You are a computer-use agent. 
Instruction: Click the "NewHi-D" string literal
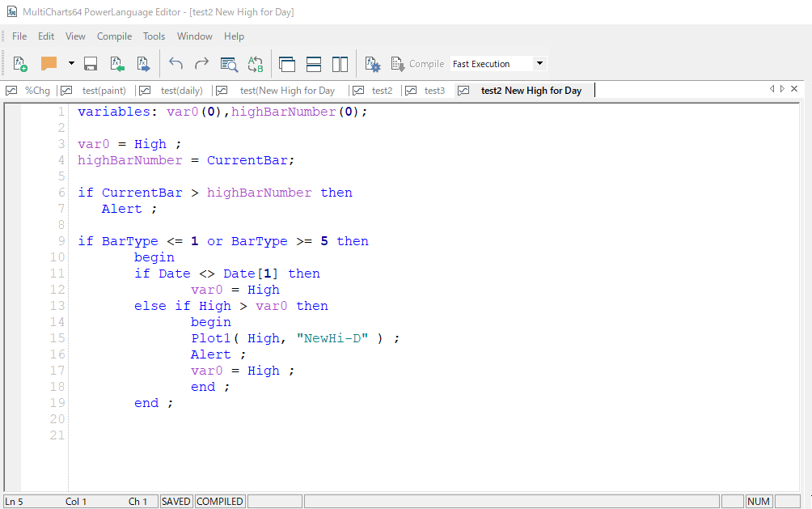(332, 338)
